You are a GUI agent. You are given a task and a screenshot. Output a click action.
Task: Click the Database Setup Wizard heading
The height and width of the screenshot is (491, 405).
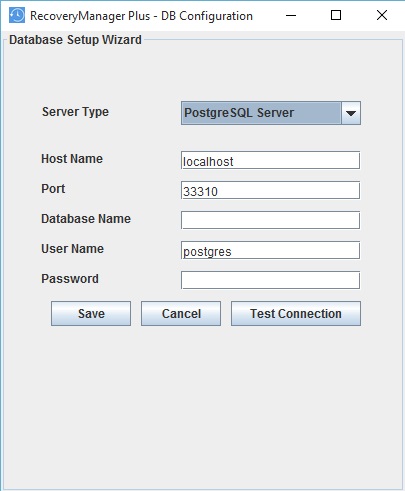click(75, 40)
